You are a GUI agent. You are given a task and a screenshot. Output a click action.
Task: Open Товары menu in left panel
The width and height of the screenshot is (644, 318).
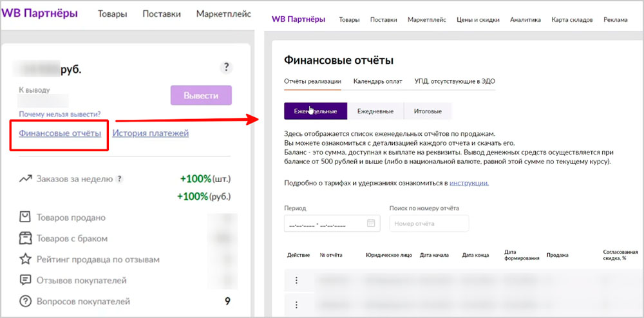113,14
